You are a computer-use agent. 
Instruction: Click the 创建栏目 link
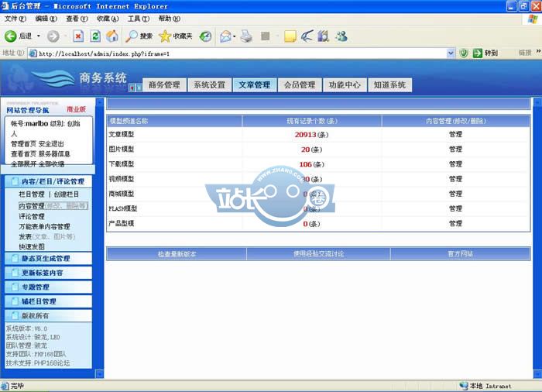point(67,194)
